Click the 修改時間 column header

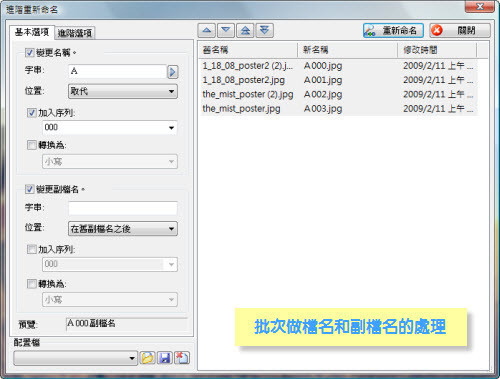pyautogui.click(x=437, y=50)
